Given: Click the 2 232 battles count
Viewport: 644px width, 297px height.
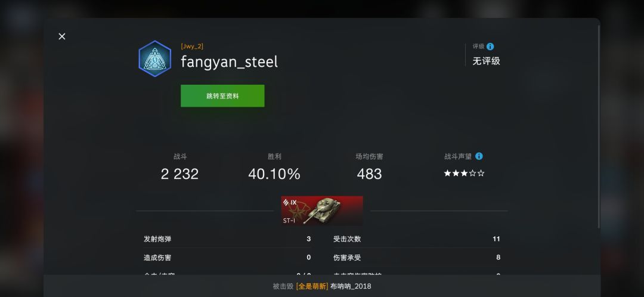Looking at the screenshot, I should pos(180,174).
